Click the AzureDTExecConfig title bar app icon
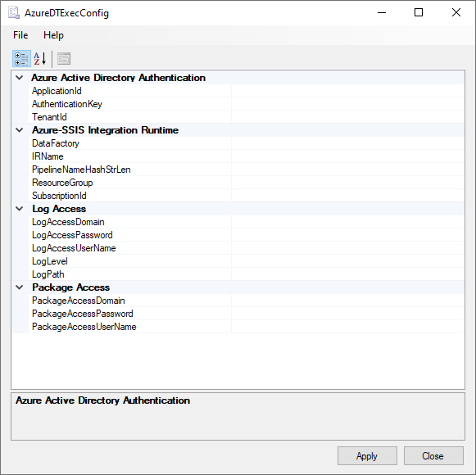This screenshot has width=476, height=475. point(14,13)
